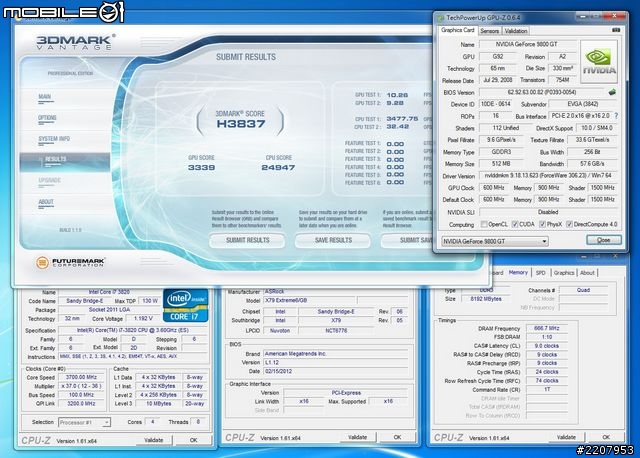The height and width of the screenshot is (458, 640).
Task: Click the Channels # value Quad
Action: pyautogui.click(x=583, y=290)
